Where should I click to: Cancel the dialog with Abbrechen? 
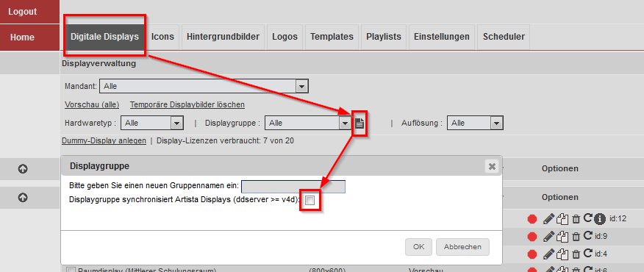coord(462,247)
